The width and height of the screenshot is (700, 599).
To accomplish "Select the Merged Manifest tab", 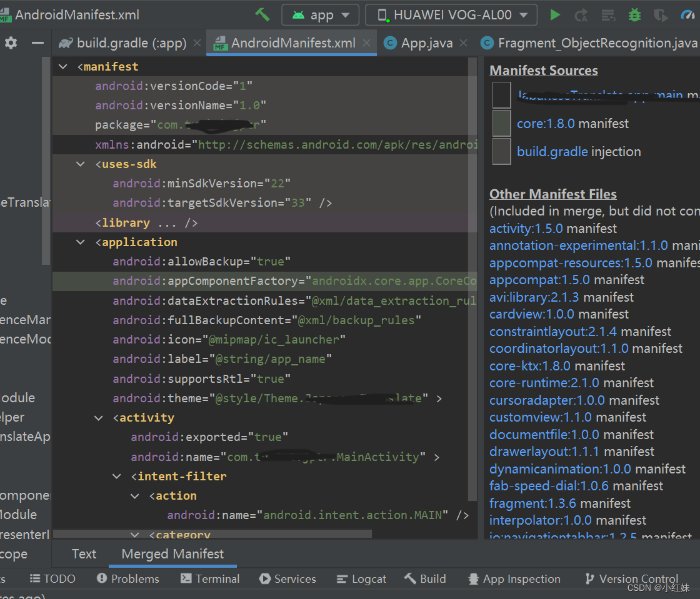I will pos(172,554).
